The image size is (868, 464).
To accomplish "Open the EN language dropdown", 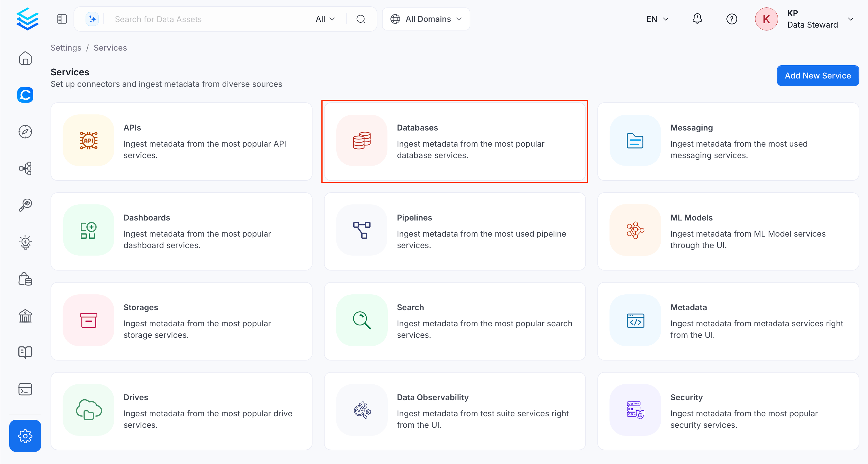I will click(x=657, y=19).
